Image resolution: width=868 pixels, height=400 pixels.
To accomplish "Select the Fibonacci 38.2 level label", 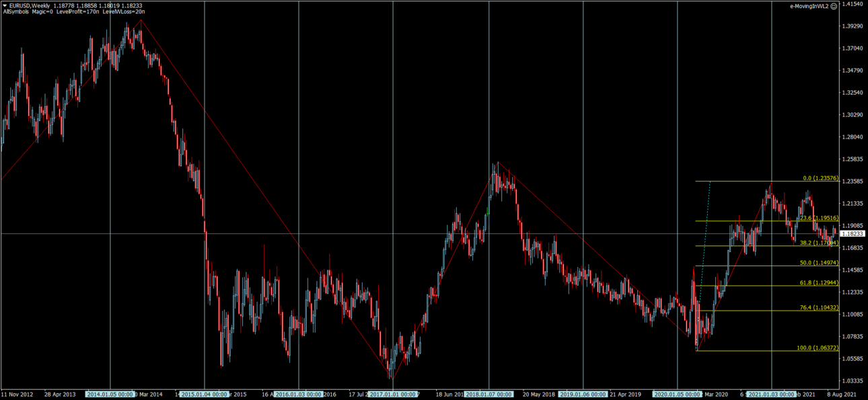I will pyautogui.click(x=819, y=243).
